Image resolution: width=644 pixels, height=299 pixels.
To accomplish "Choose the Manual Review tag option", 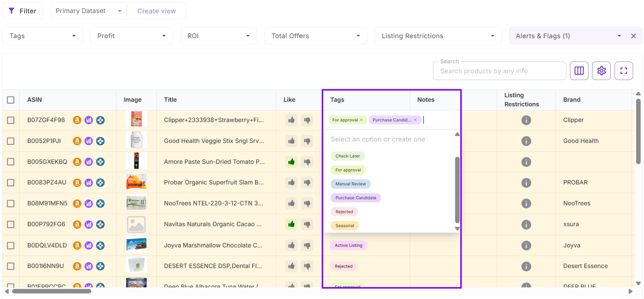I will click(x=351, y=184).
